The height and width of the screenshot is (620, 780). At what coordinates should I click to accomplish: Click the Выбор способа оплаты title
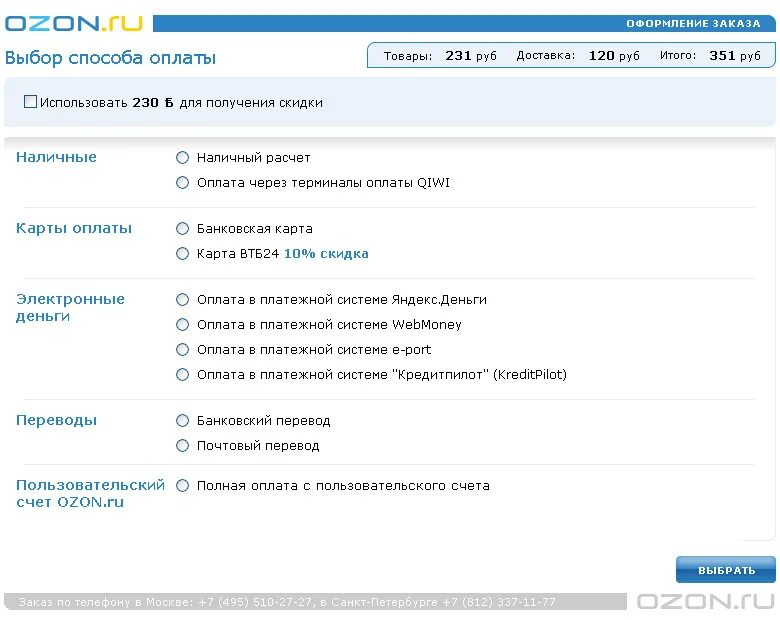(x=110, y=58)
